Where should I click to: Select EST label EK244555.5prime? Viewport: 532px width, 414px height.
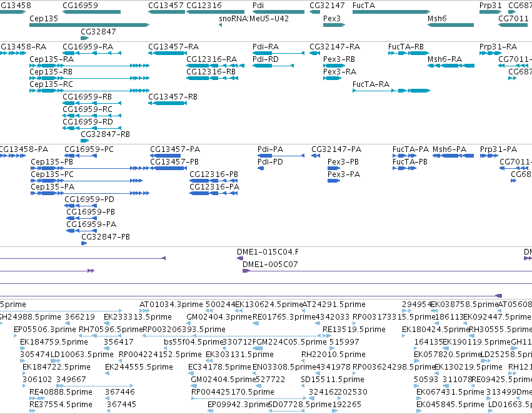tap(139, 367)
